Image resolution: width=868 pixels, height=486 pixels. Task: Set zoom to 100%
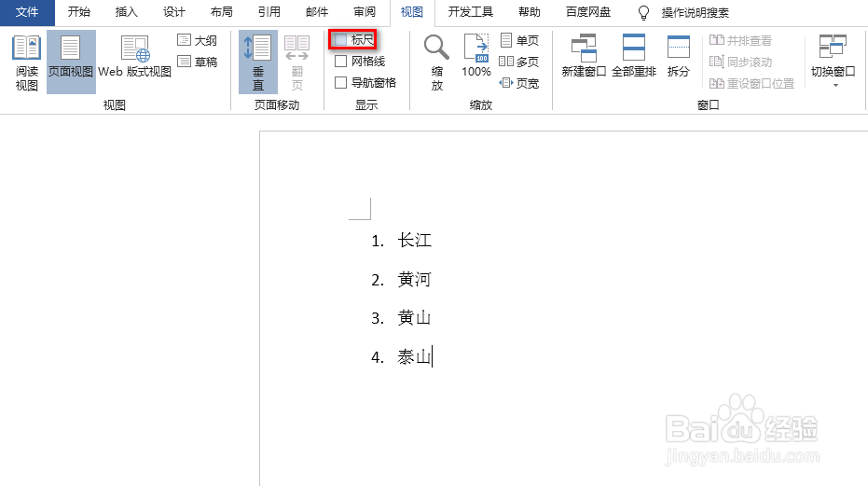tap(476, 55)
